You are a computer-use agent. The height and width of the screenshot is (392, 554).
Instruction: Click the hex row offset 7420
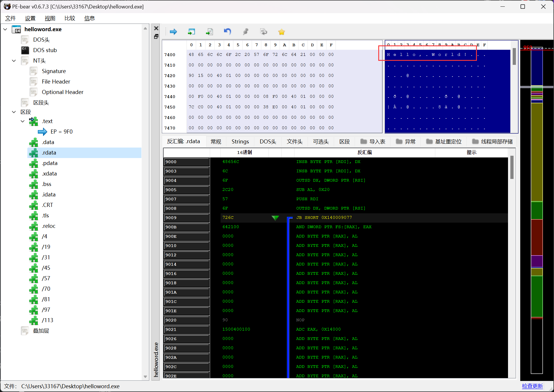pyautogui.click(x=170, y=76)
